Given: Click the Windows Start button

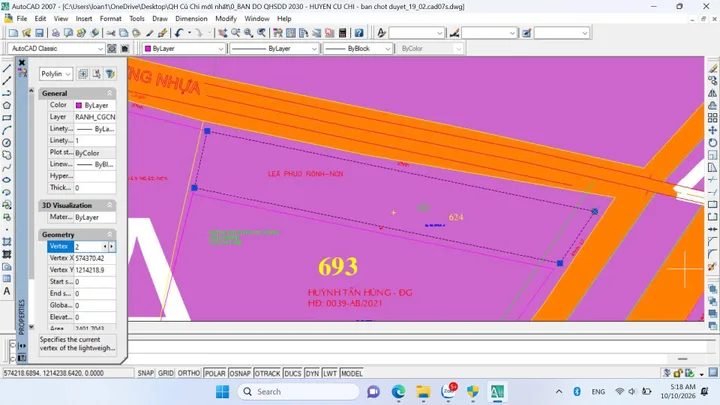Looking at the screenshot, I should click(223, 392).
